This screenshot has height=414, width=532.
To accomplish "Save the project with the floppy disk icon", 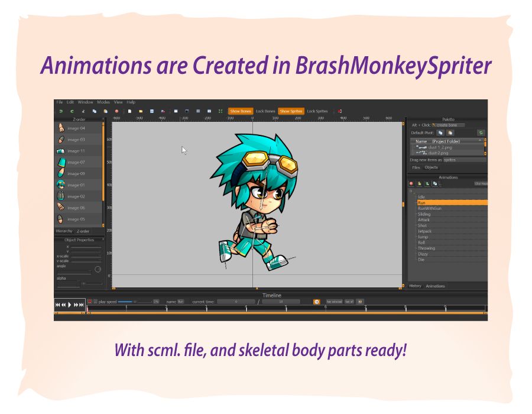I will [152, 111].
